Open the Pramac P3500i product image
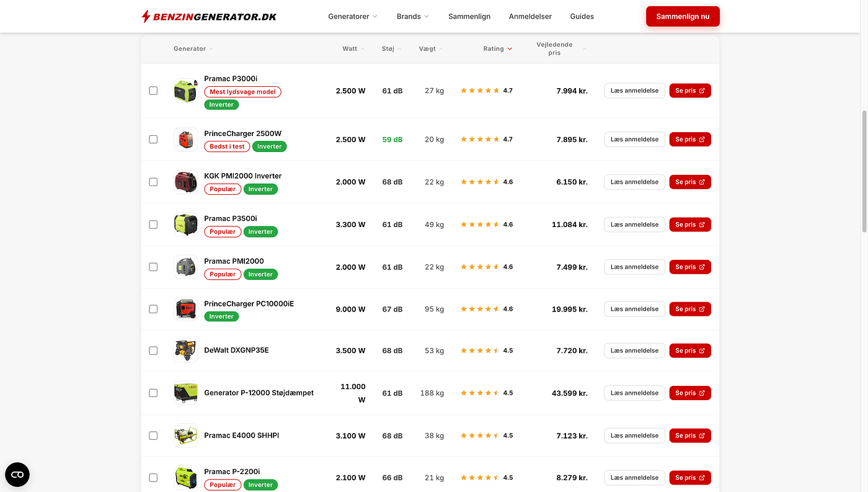The width and height of the screenshot is (868, 492). coord(186,225)
